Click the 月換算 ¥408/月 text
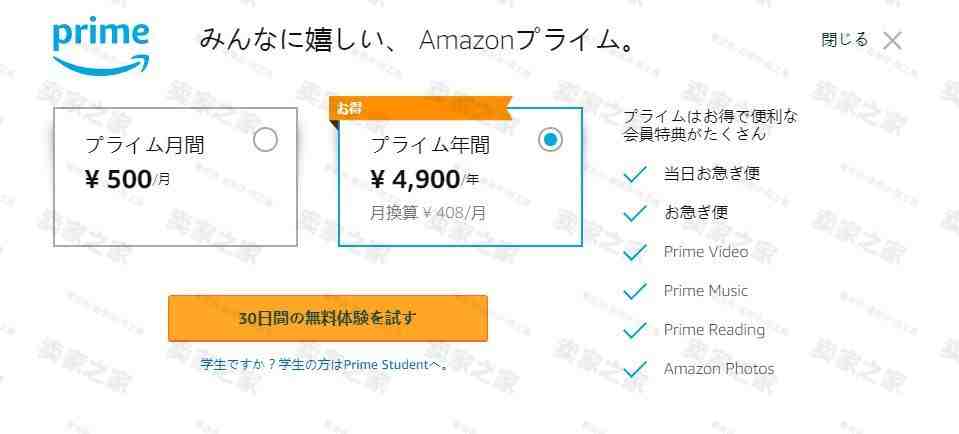959x434 pixels. [x=428, y=212]
